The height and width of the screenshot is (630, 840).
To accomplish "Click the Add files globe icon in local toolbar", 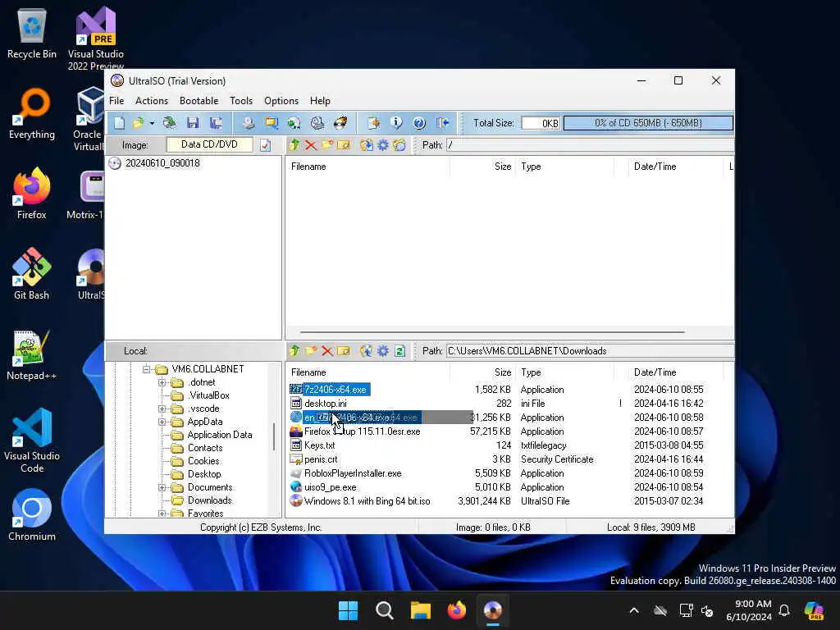I will tap(367, 351).
